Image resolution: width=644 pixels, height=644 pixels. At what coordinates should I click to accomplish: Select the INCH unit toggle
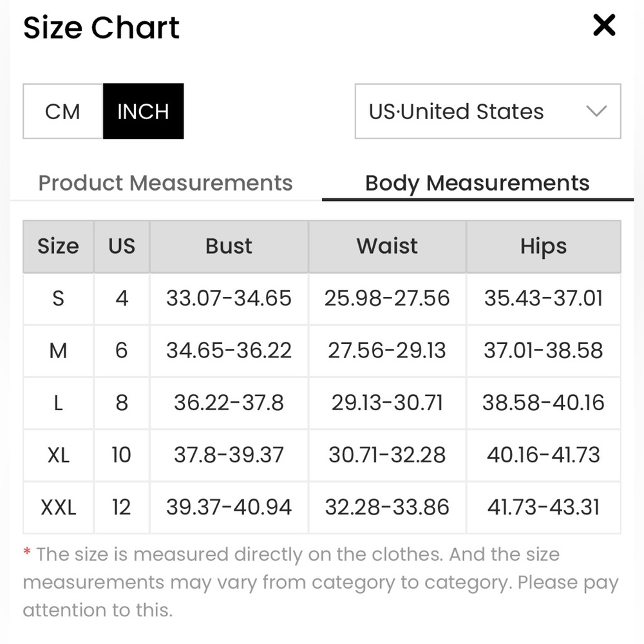point(144,111)
